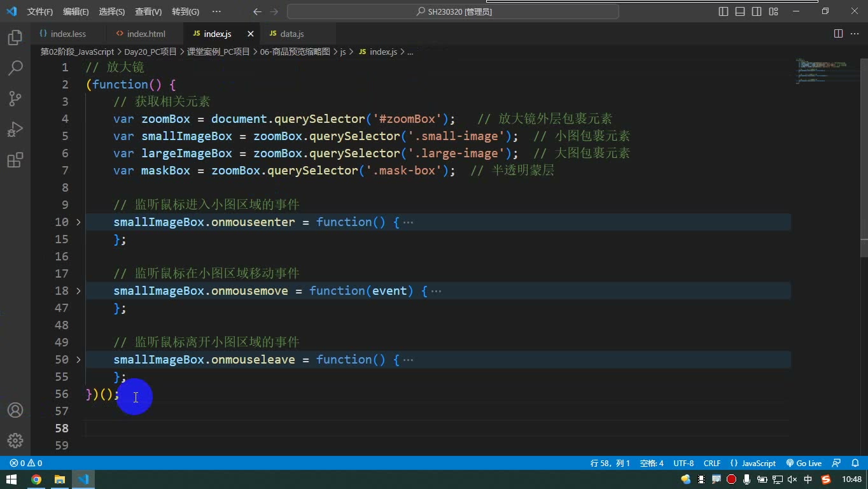Toggle the bottom panel visibility
This screenshot has height=489, width=868.
point(740,11)
